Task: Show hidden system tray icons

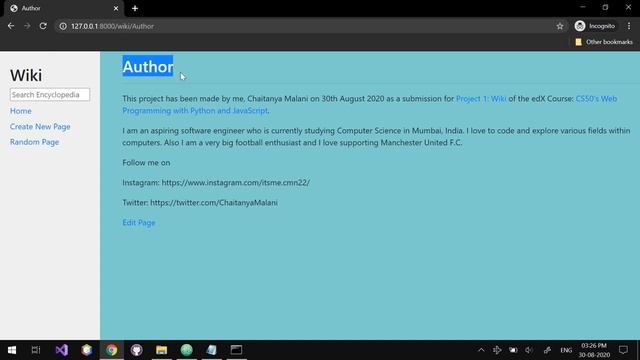Action: point(481,350)
